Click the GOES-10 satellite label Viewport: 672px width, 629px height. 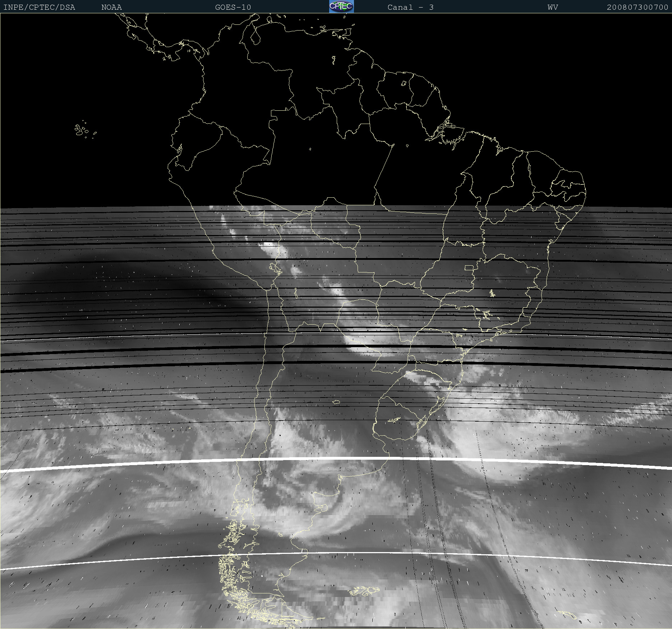pos(233,7)
